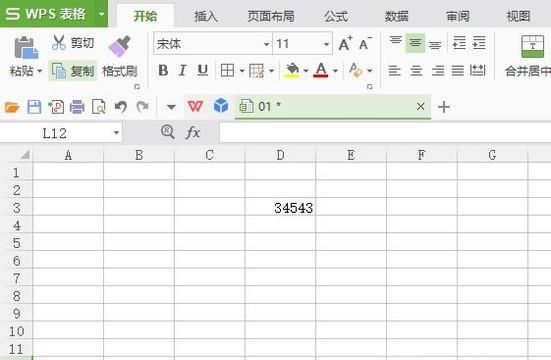Align text right
551x360 pixels.
(437, 71)
